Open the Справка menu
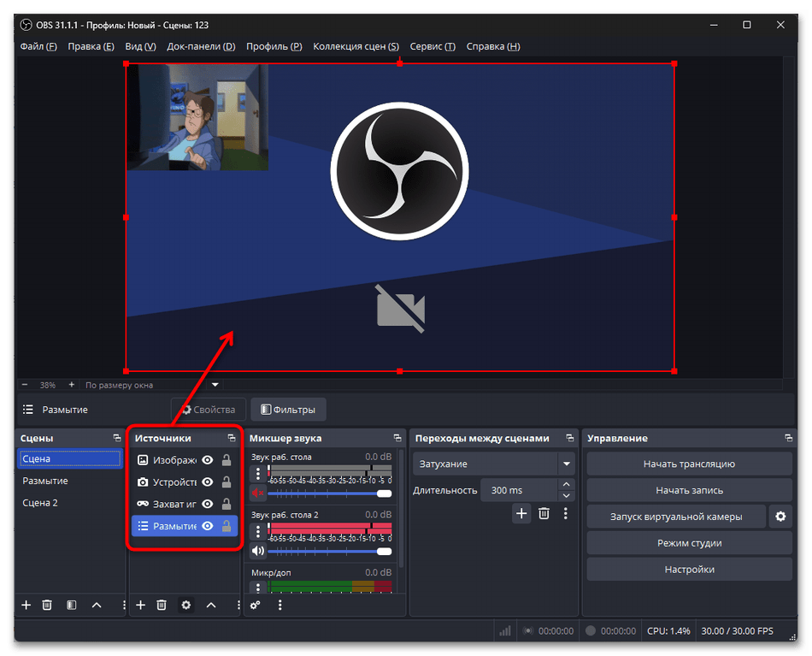Screen dimensions: 812x656 coord(493,46)
